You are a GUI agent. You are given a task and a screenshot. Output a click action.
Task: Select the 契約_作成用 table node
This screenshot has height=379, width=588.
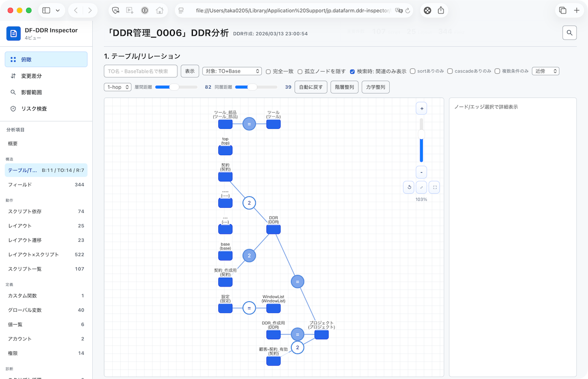pyautogui.click(x=225, y=282)
